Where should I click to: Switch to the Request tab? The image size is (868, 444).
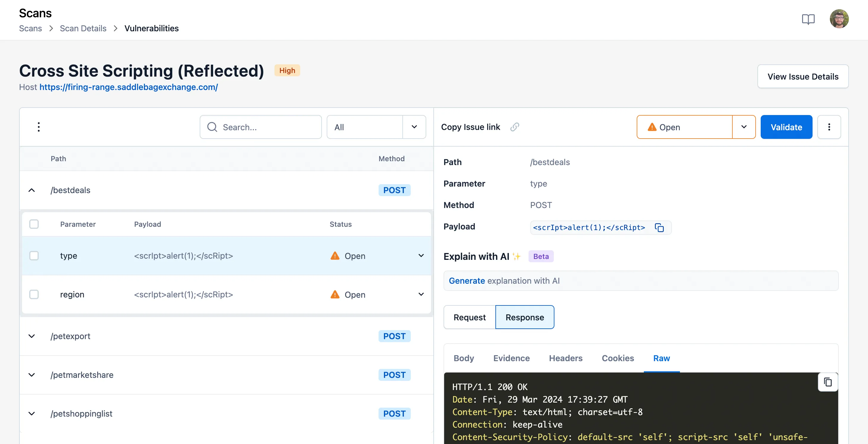[x=469, y=317]
